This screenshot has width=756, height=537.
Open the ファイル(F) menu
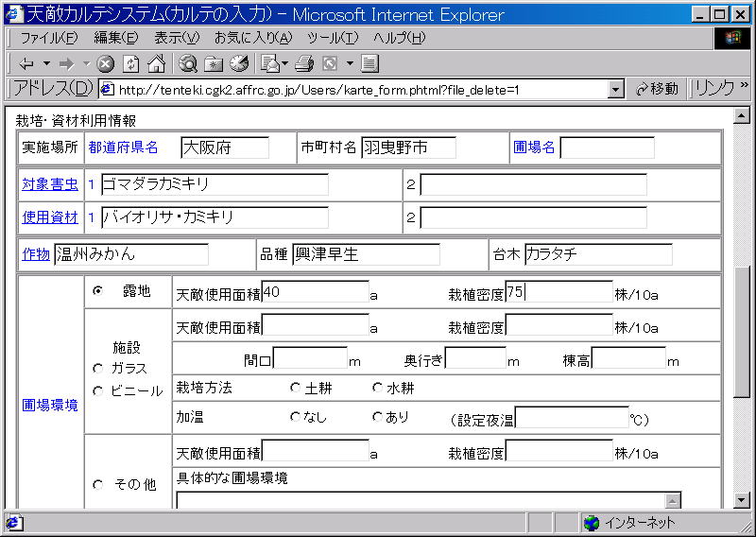[x=49, y=38]
